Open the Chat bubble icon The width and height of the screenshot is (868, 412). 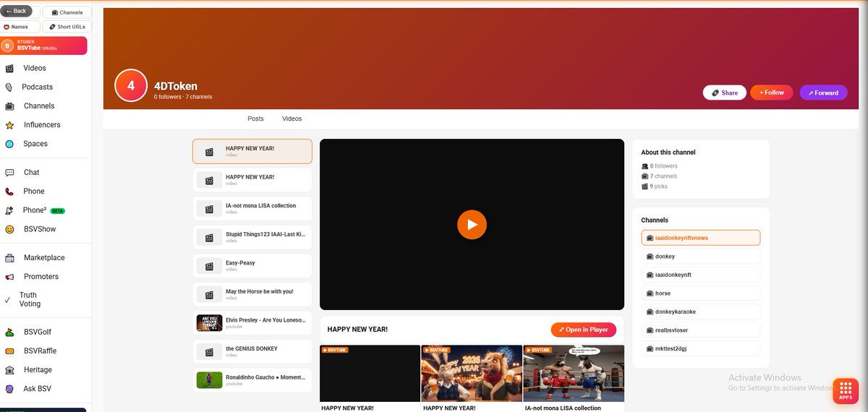[x=9, y=173]
